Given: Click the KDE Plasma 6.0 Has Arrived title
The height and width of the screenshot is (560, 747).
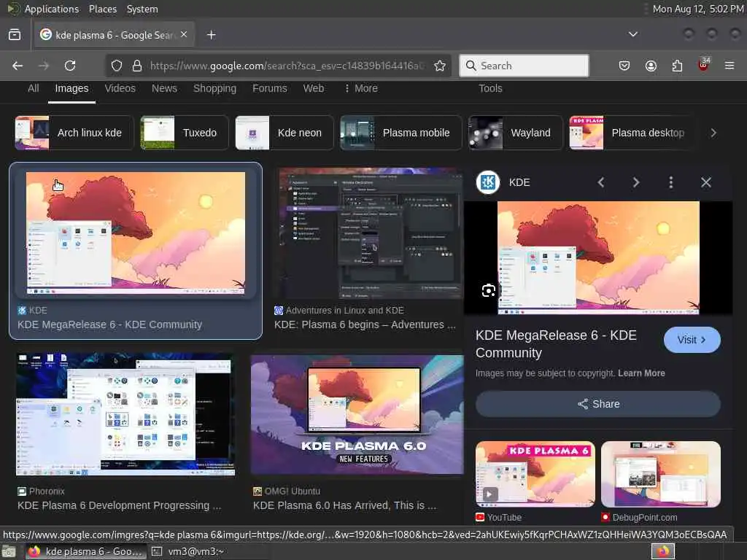Looking at the screenshot, I should pos(344,506).
